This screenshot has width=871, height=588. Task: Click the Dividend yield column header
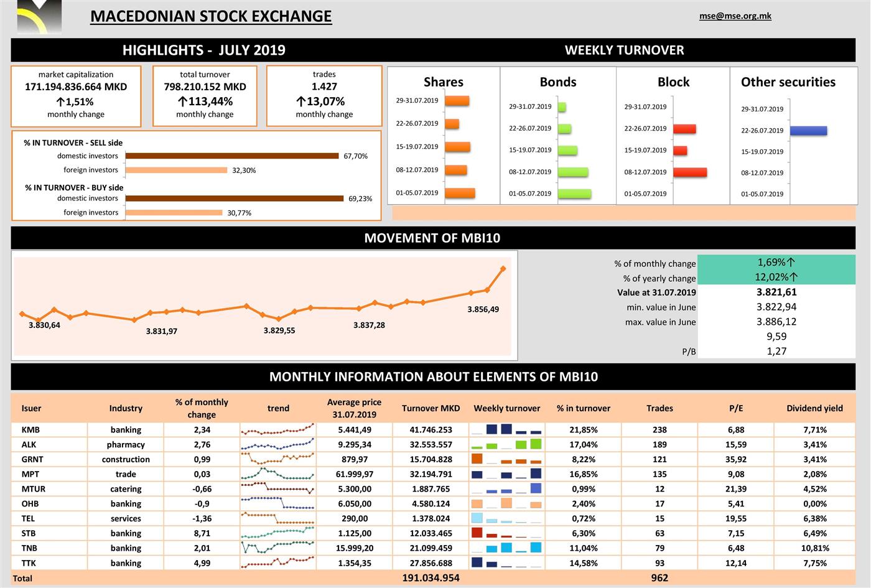(814, 408)
